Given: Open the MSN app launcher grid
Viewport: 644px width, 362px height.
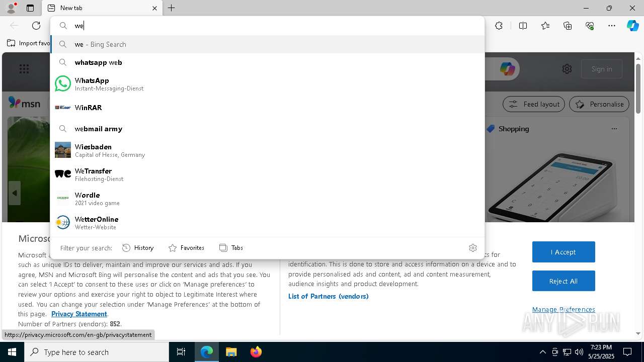Looking at the screenshot, I should tap(24, 69).
